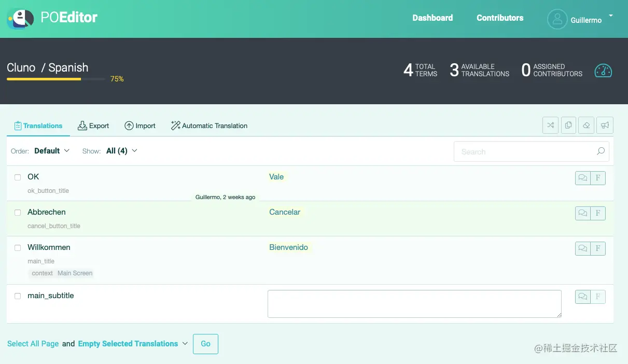
Task: Click the OK term text
Action: (33, 177)
